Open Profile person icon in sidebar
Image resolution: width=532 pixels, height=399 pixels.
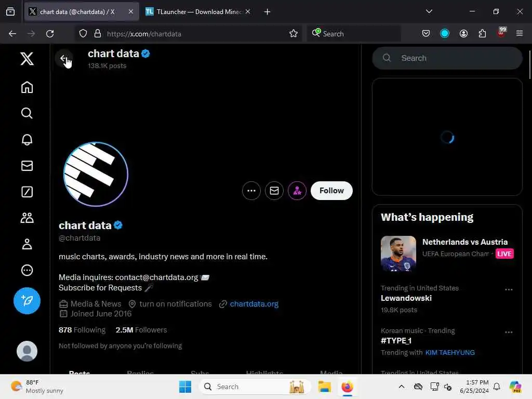tap(27, 244)
